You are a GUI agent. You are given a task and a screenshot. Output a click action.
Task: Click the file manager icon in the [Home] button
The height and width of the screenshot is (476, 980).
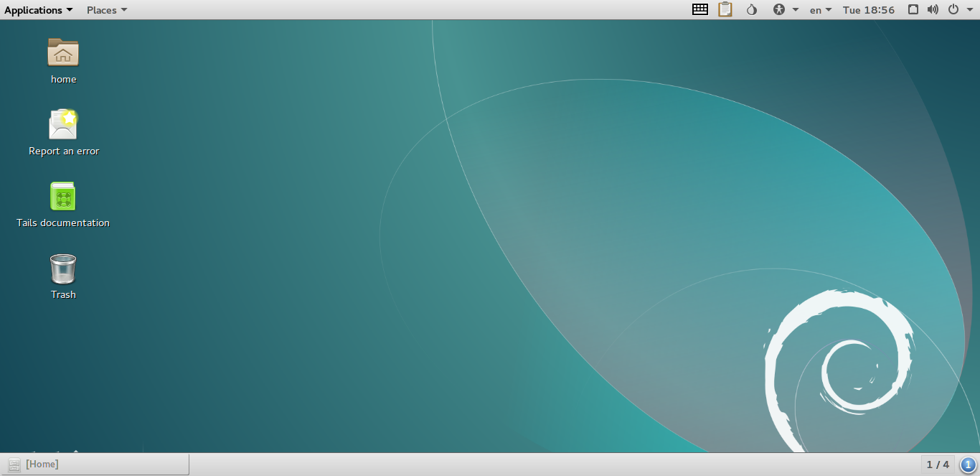14,465
